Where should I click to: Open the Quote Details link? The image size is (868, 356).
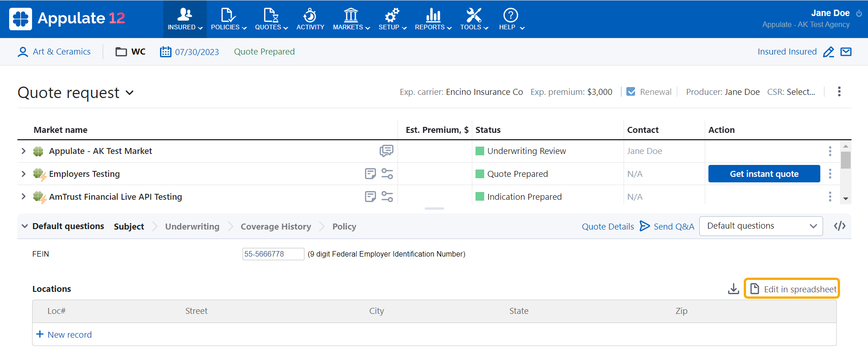click(x=608, y=226)
